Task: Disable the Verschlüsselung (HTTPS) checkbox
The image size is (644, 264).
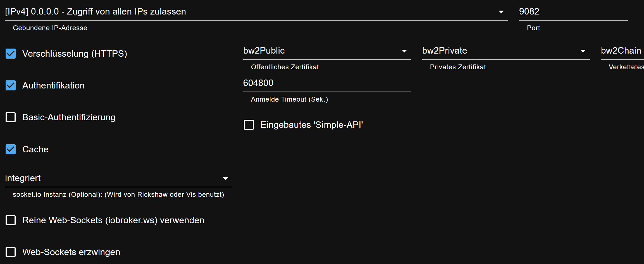Action: click(x=11, y=54)
